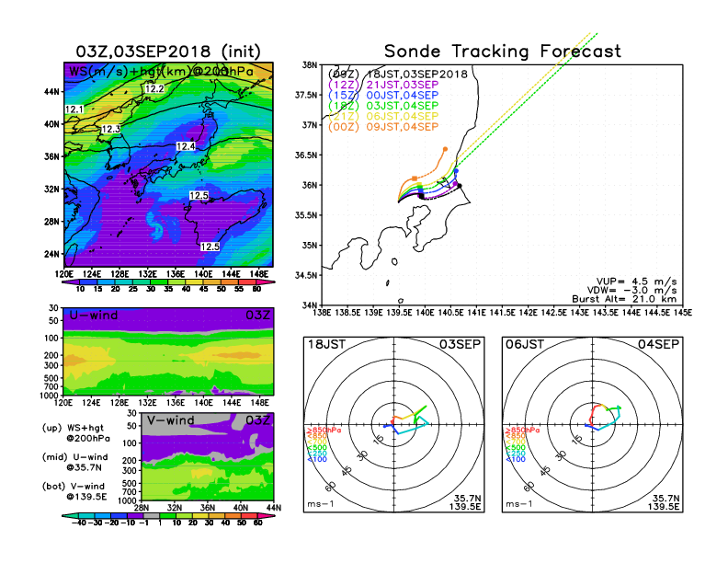The image size is (728, 563).
Task: Click the gray -1 to 1 swatch on bottom colorbar
Action: coord(152,516)
